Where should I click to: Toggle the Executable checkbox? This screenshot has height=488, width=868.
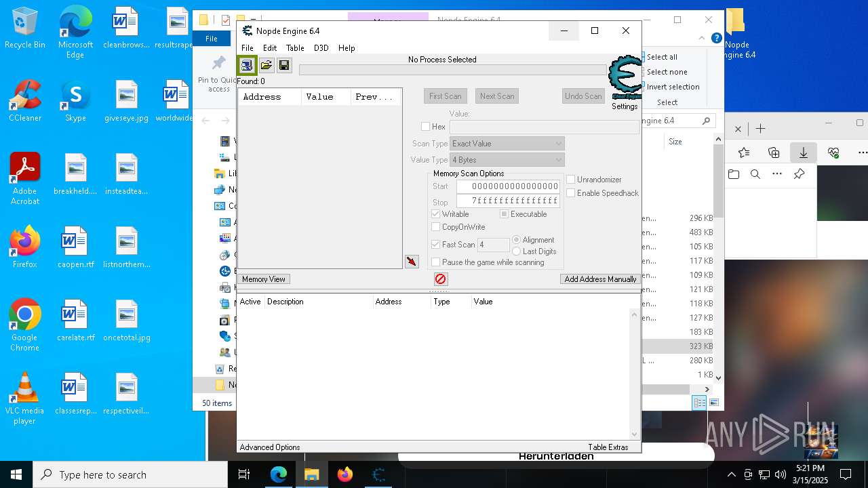pyautogui.click(x=504, y=214)
